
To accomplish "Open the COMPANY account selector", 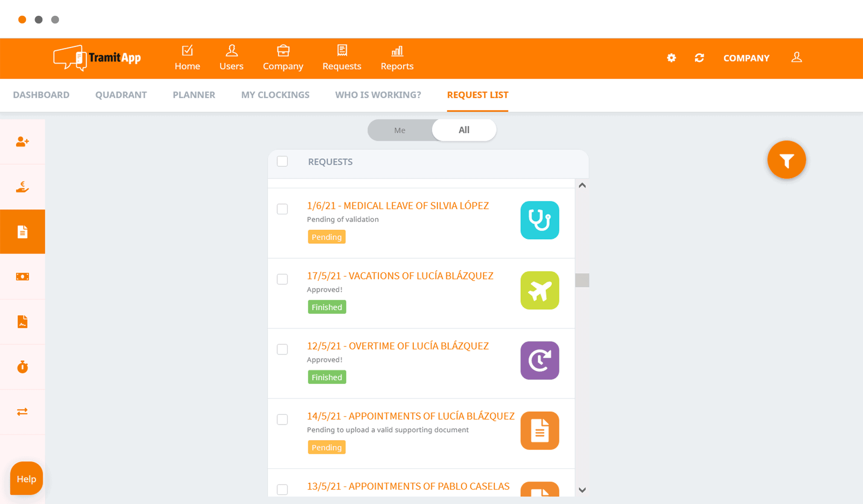I will 746,58.
